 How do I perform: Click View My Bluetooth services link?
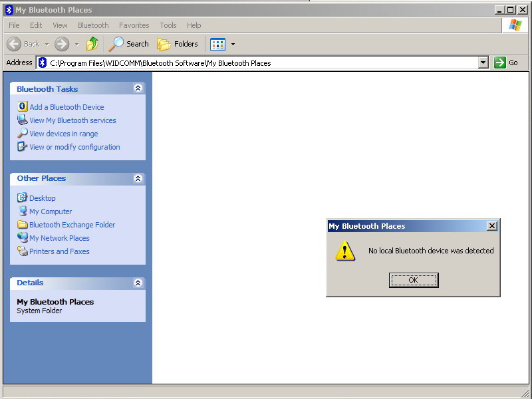click(72, 120)
